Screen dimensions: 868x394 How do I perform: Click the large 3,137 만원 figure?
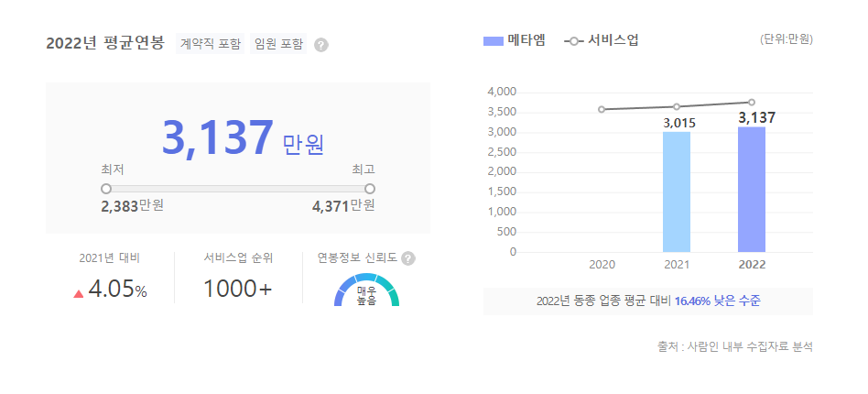pos(243,138)
